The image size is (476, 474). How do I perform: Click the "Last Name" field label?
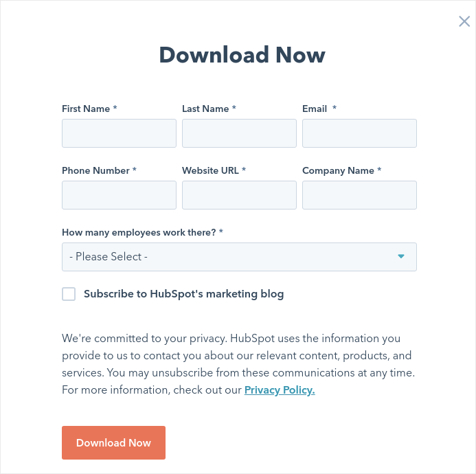point(205,109)
